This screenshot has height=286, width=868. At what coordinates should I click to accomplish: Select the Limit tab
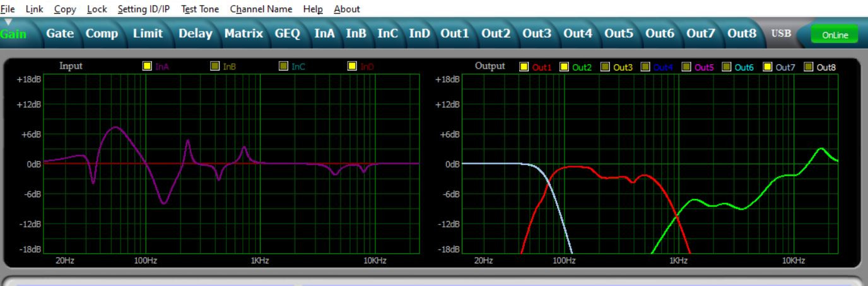(x=148, y=33)
